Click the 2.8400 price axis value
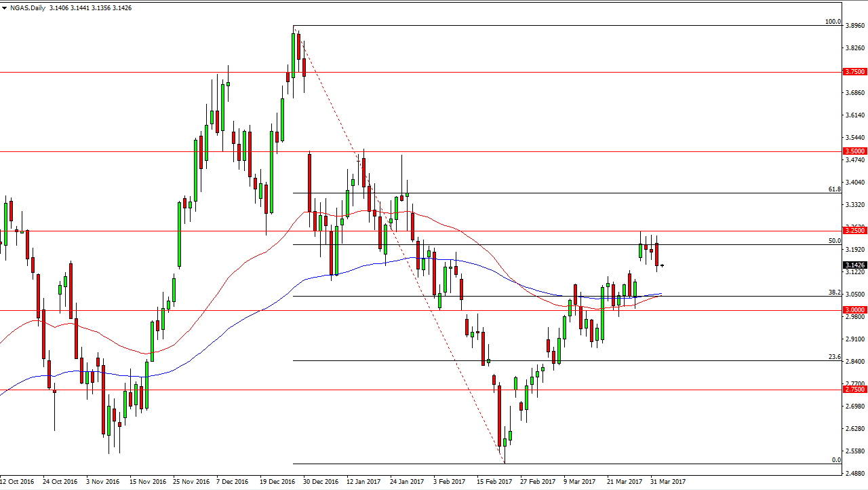The image size is (868, 490). click(x=854, y=362)
